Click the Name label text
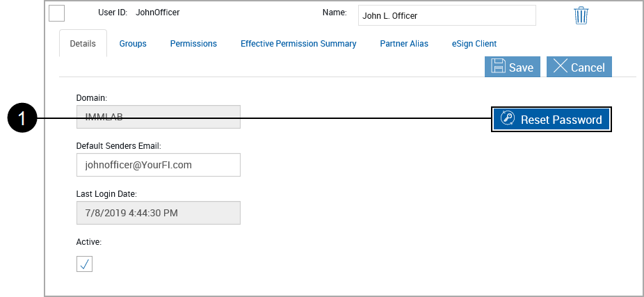Image resolution: width=644 pixels, height=297 pixels. pos(335,13)
